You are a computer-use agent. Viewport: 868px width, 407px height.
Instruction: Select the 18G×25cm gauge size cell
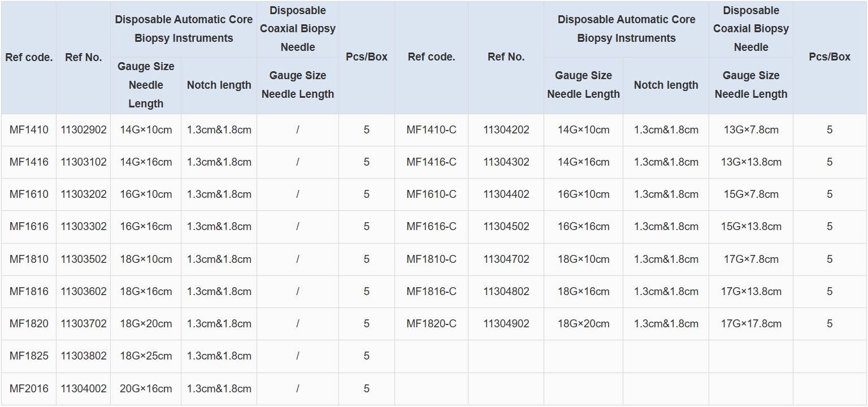click(x=146, y=356)
